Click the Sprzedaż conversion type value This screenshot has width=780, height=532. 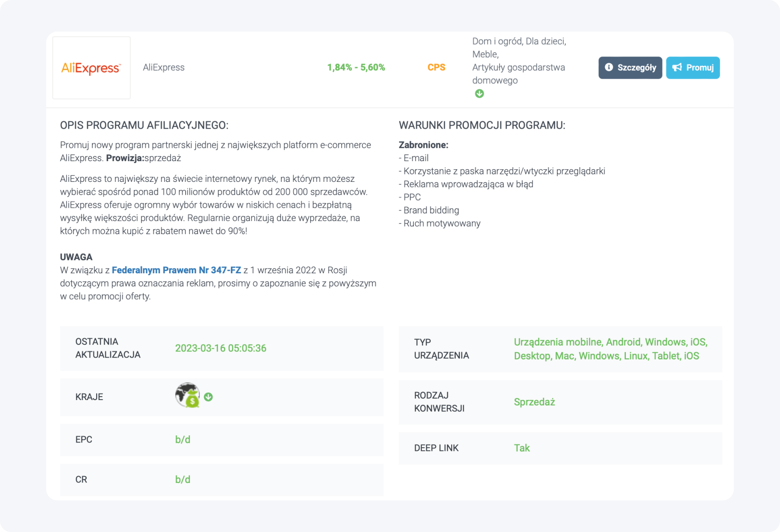tap(534, 402)
